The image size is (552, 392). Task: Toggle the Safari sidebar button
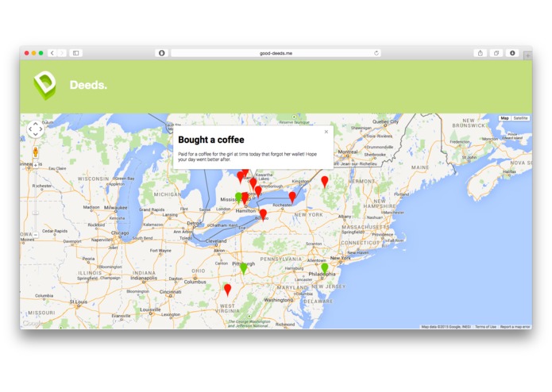click(75, 53)
